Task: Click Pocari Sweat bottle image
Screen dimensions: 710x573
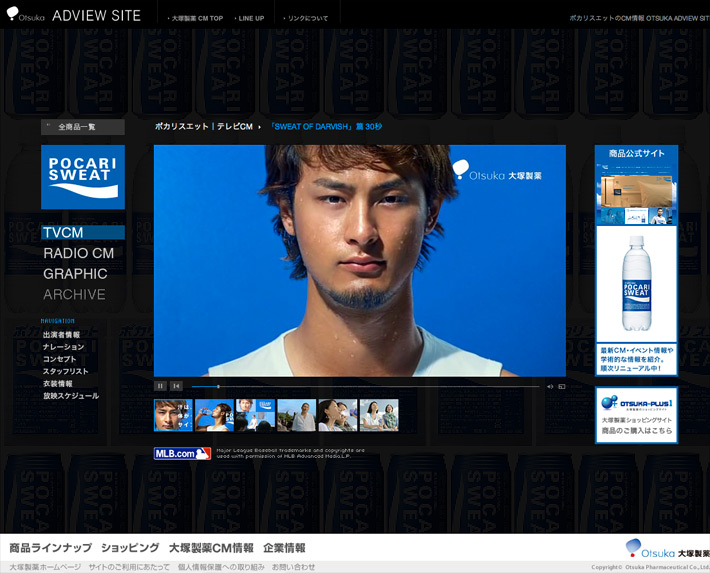Action: [637, 283]
